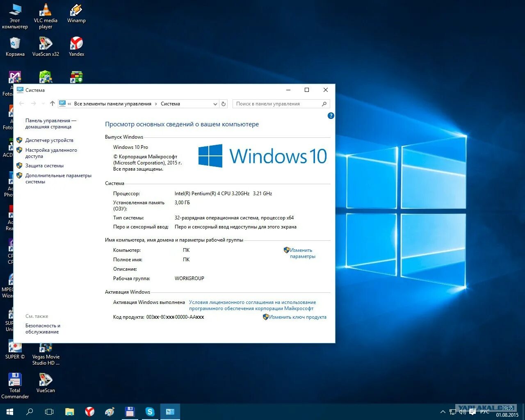
Task: Click the refresh button beside address bar
Action: click(224, 104)
